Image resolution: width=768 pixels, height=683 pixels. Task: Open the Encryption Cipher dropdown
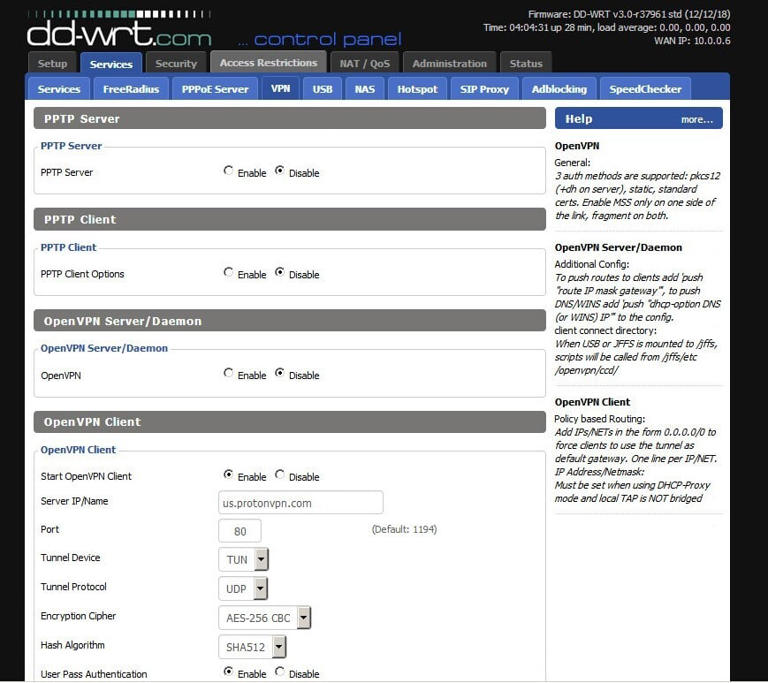(264, 618)
